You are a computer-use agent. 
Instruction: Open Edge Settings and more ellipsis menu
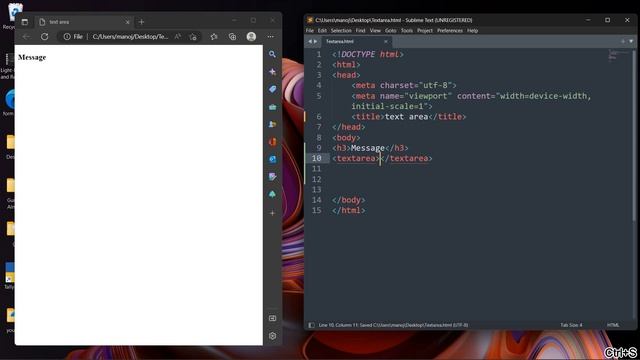click(x=270, y=37)
